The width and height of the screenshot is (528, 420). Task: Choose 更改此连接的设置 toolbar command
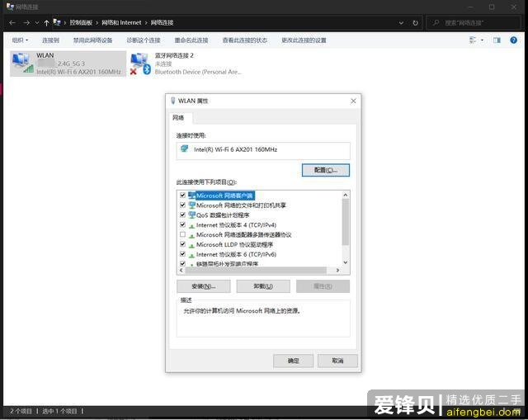coord(304,40)
